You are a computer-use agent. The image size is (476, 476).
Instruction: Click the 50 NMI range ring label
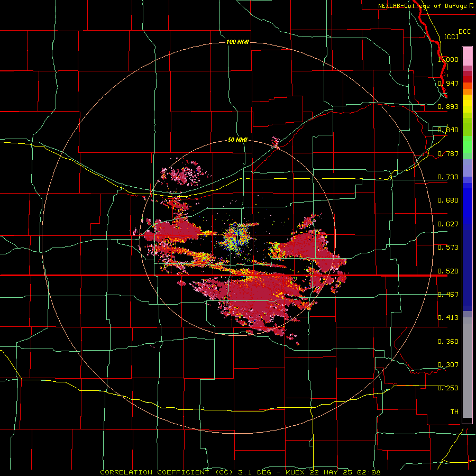click(x=237, y=140)
